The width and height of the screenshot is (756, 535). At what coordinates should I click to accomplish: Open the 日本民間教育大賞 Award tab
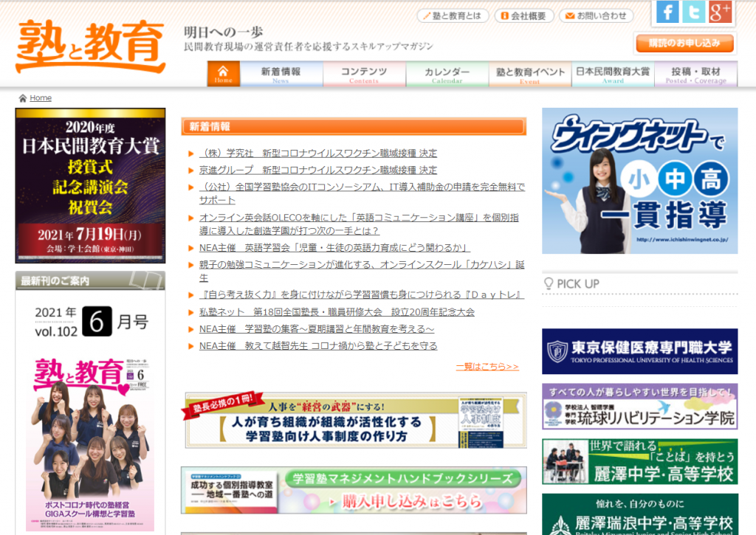tap(613, 74)
